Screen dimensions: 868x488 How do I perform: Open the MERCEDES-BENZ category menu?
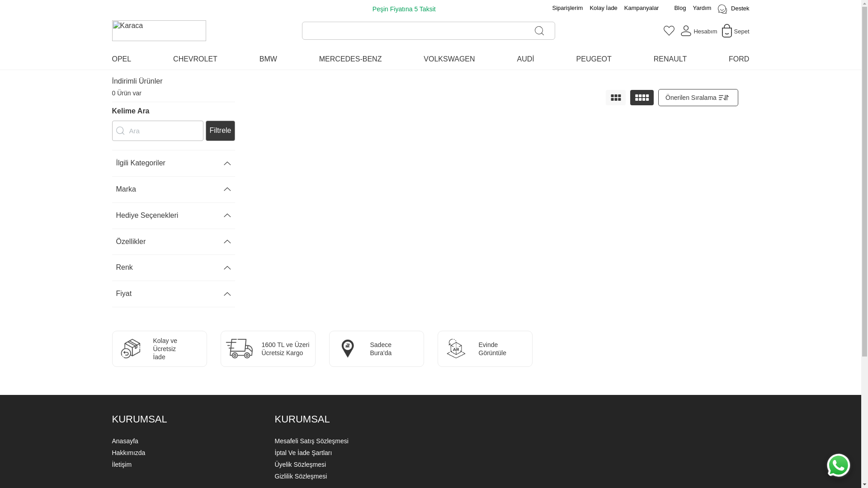pos(350,59)
